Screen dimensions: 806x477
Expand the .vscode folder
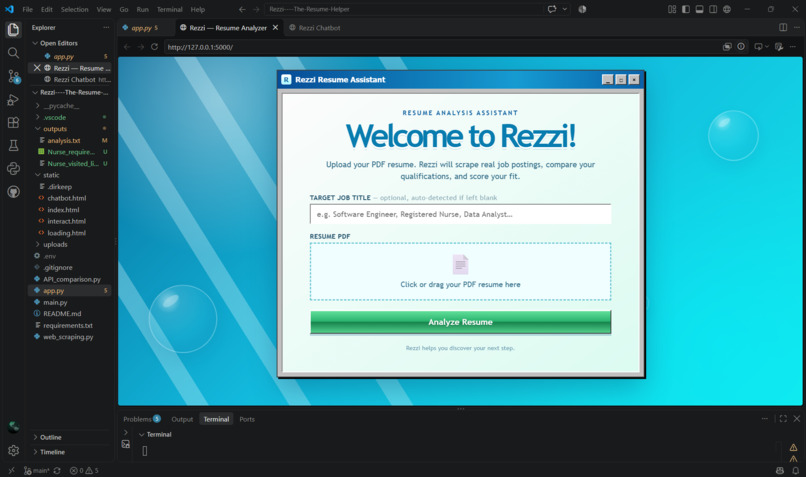tap(38, 117)
